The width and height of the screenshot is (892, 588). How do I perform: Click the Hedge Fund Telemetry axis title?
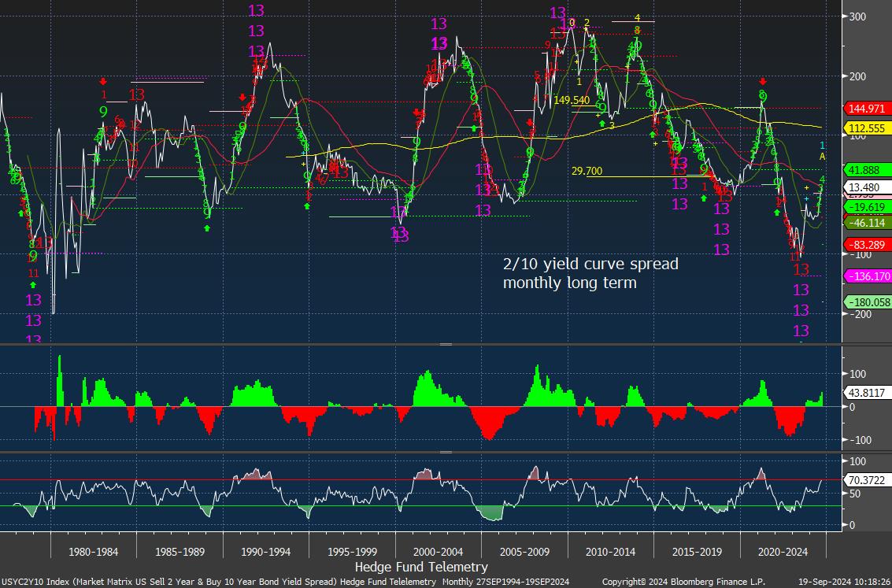[421, 567]
